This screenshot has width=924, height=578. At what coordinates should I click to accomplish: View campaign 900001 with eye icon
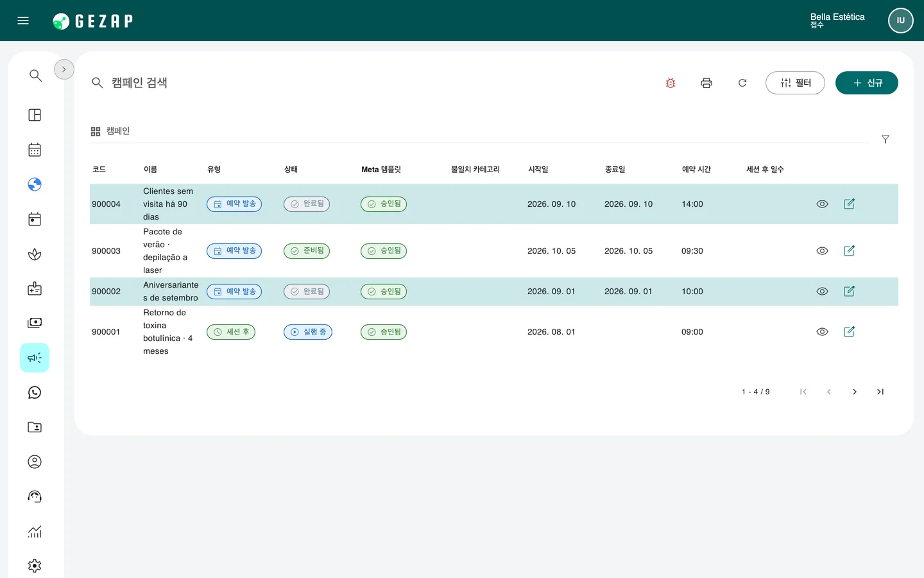click(x=822, y=331)
